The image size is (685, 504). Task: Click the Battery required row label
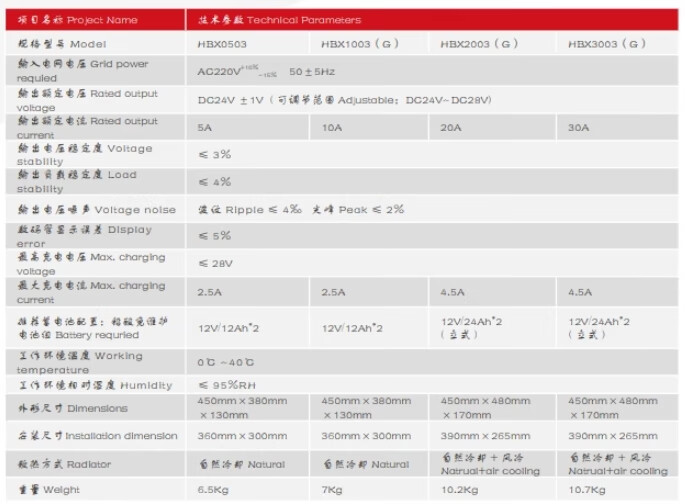[90, 326]
